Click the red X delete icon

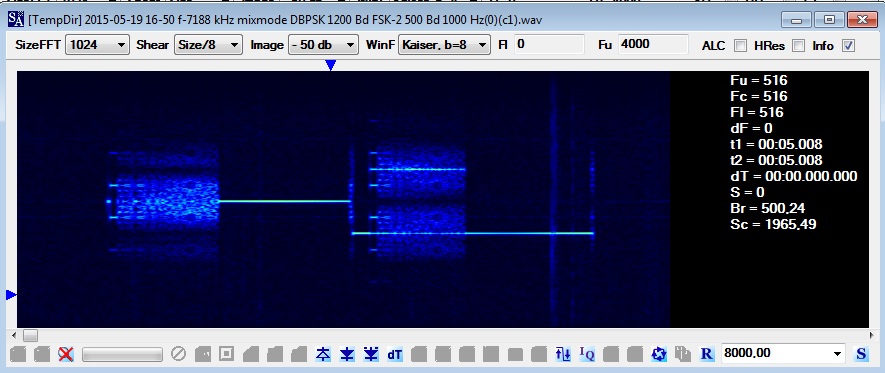66,354
